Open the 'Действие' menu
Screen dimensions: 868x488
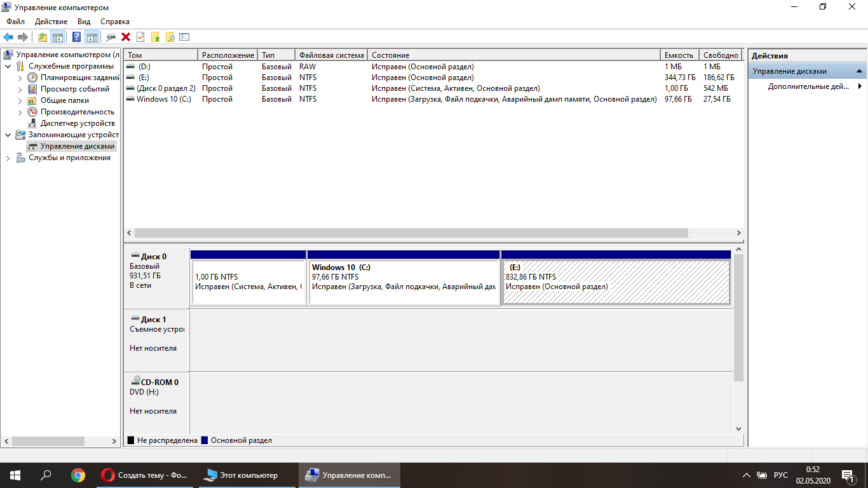pos(51,22)
